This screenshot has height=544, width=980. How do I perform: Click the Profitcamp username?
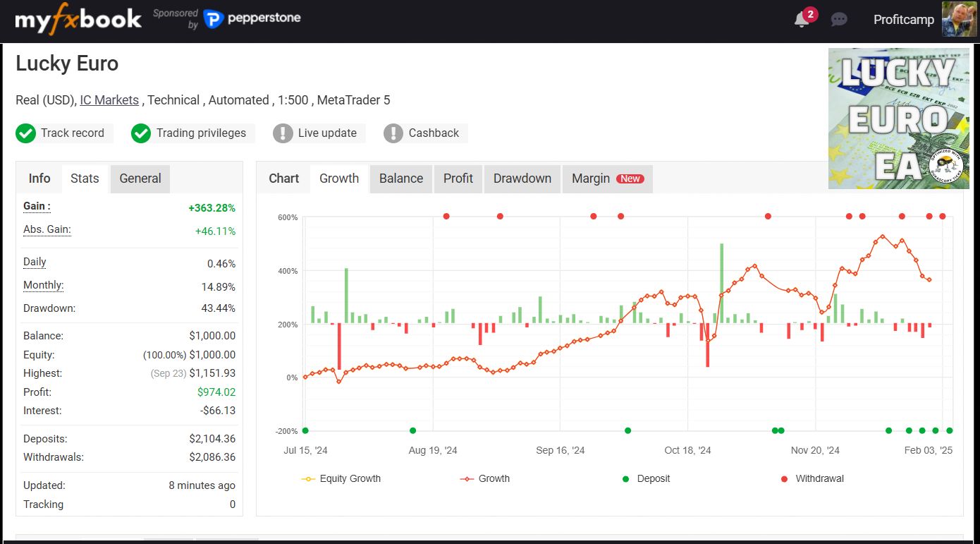(903, 20)
